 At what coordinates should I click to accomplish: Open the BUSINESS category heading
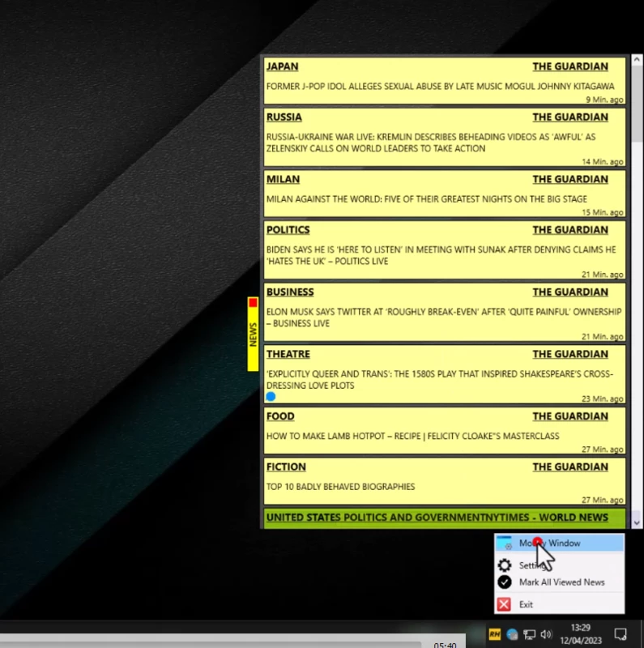point(290,292)
